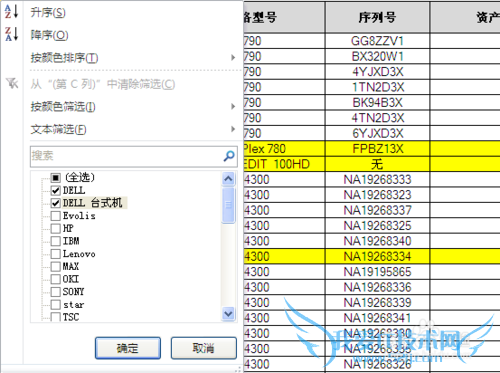Cancel filter with 取消 button

(204, 348)
